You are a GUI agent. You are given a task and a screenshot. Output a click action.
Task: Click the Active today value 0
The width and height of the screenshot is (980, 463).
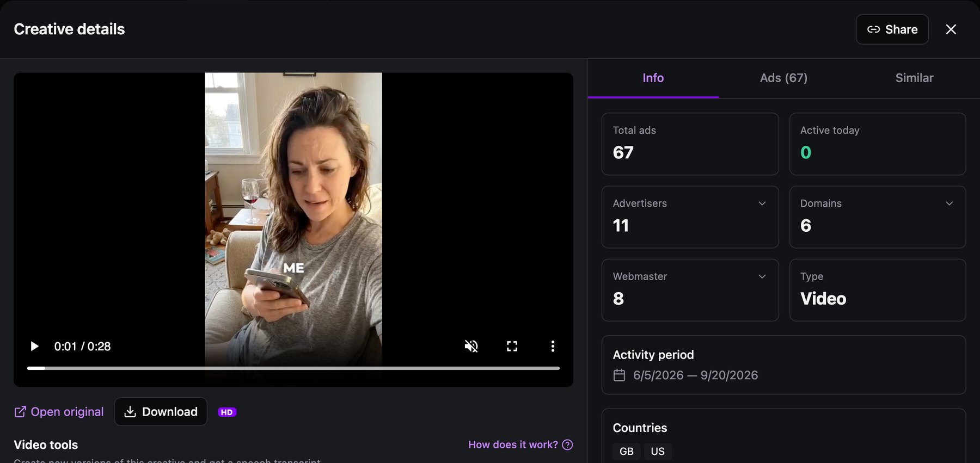pyautogui.click(x=806, y=153)
